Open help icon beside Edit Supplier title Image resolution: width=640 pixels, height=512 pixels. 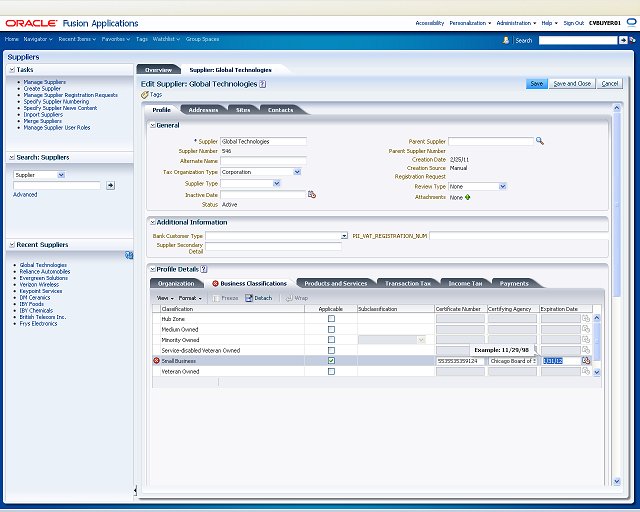point(262,84)
